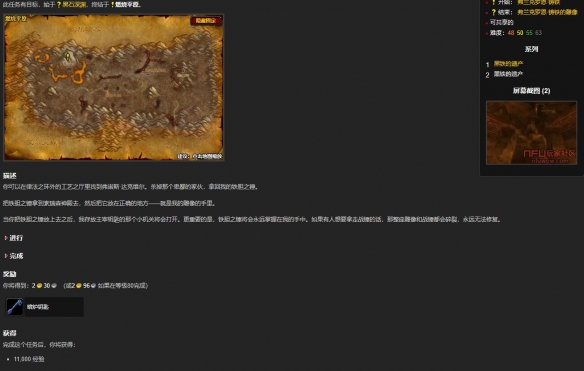The height and width of the screenshot is (371, 584).
Task: Click the red button in the map's corner
Action: pos(206,20)
